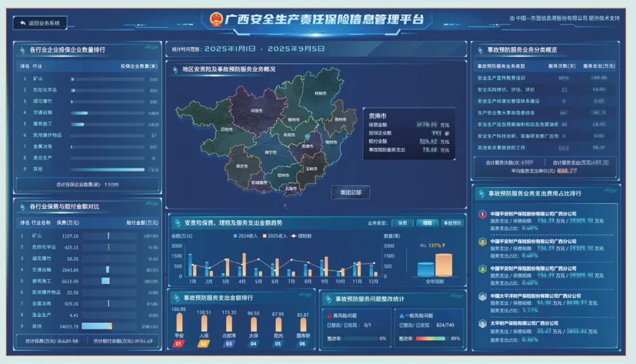The image size is (636, 364).
Task: Click the red 01 平安 rank badge
Action: (x=180, y=343)
